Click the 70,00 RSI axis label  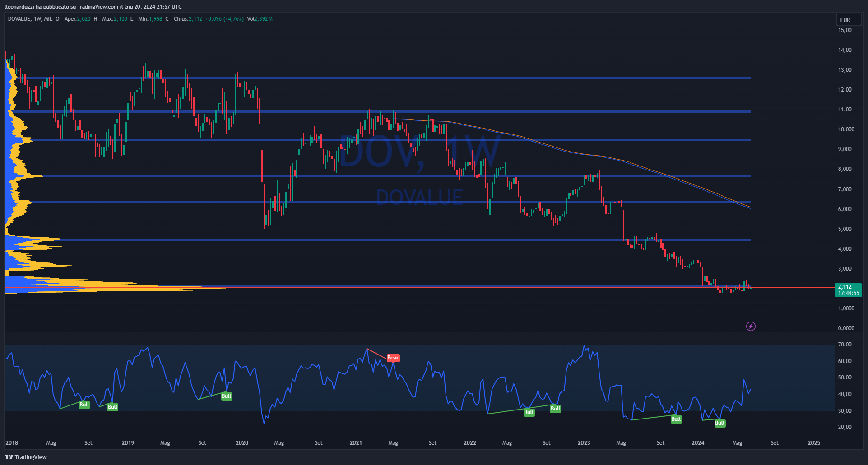click(x=845, y=345)
